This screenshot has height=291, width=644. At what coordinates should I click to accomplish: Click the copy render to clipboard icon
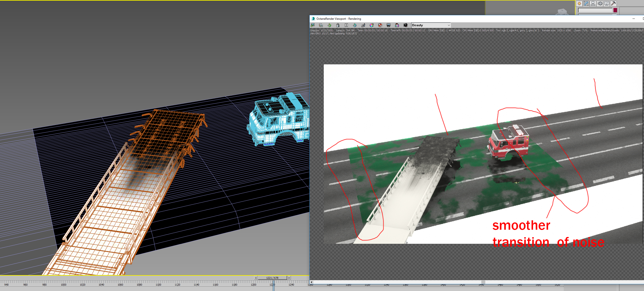coord(321,25)
